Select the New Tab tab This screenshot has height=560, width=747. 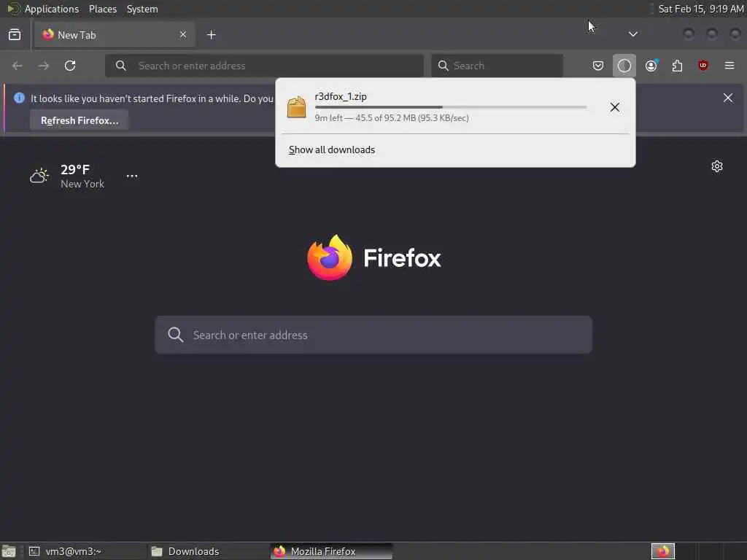(x=115, y=35)
